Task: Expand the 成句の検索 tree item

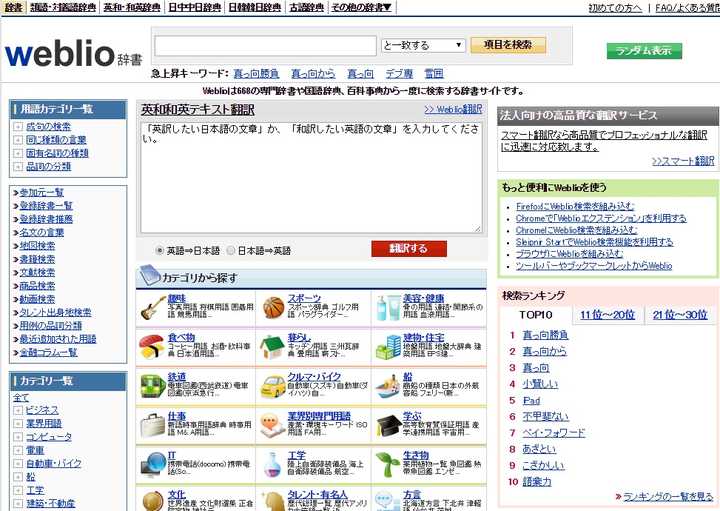Action: click(x=18, y=127)
